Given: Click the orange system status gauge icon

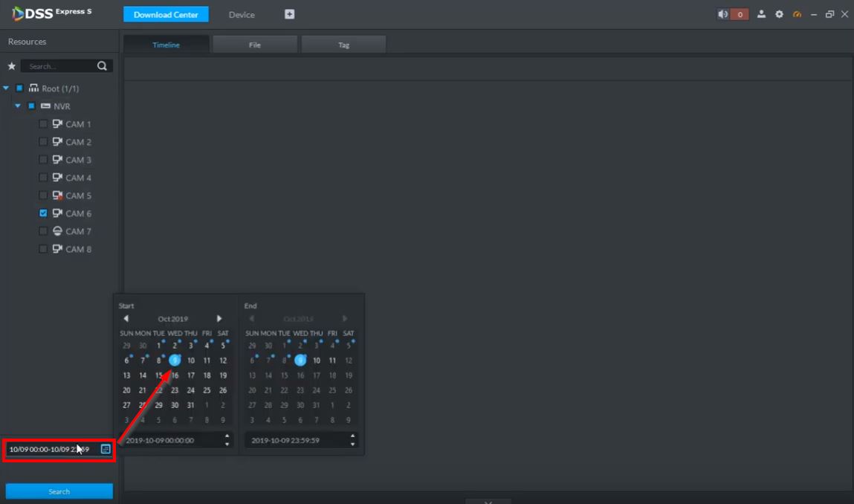Looking at the screenshot, I should tap(797, 14).
